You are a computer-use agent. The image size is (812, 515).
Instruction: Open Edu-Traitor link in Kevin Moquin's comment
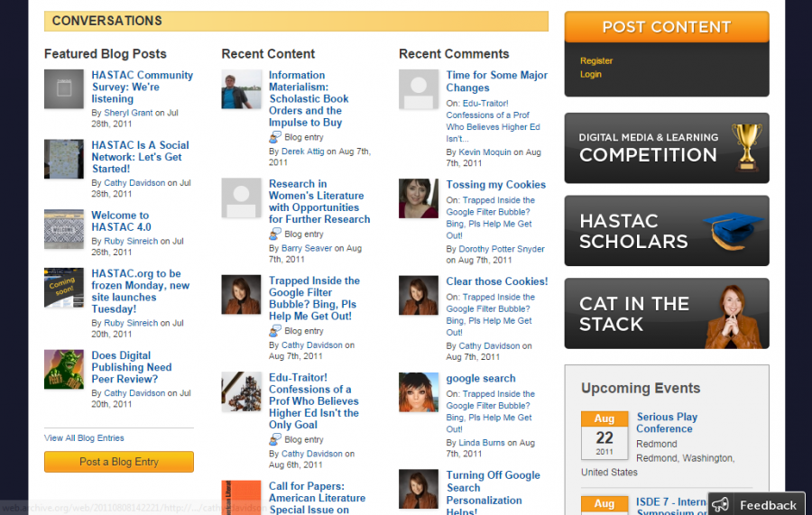493,121
